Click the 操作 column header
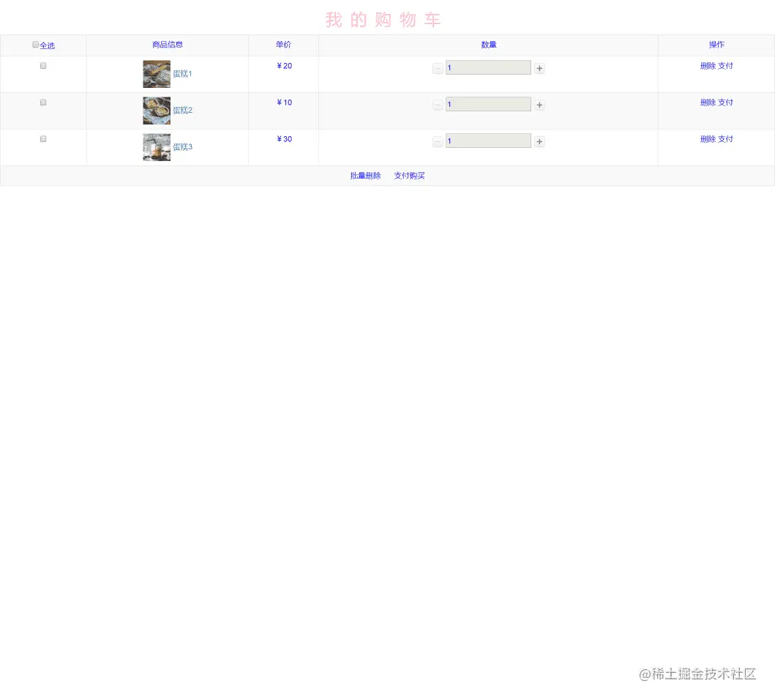The image size is (775, 700). coord(716,45)
